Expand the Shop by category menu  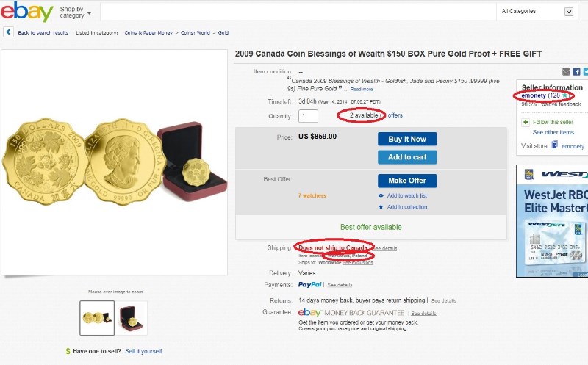(x=76, y=12)
